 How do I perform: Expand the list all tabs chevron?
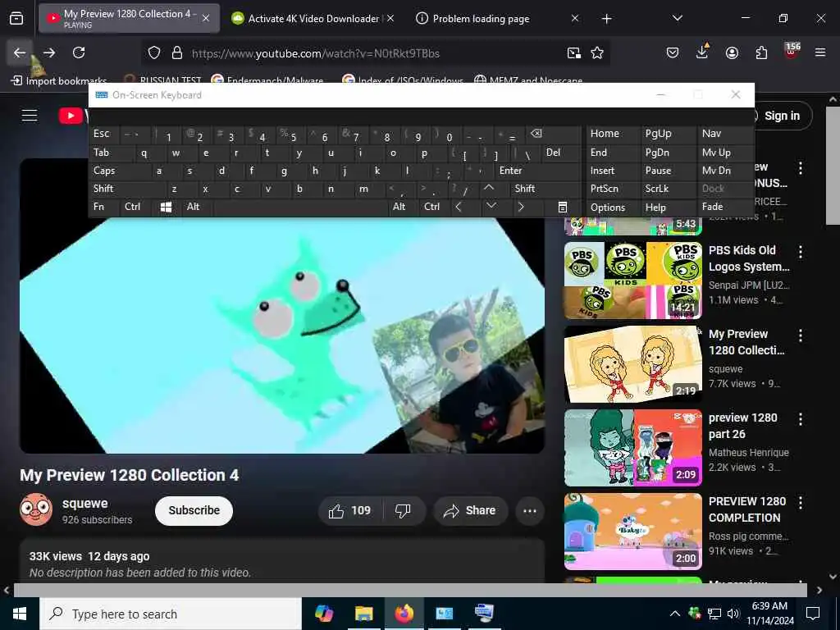[677, 19]
